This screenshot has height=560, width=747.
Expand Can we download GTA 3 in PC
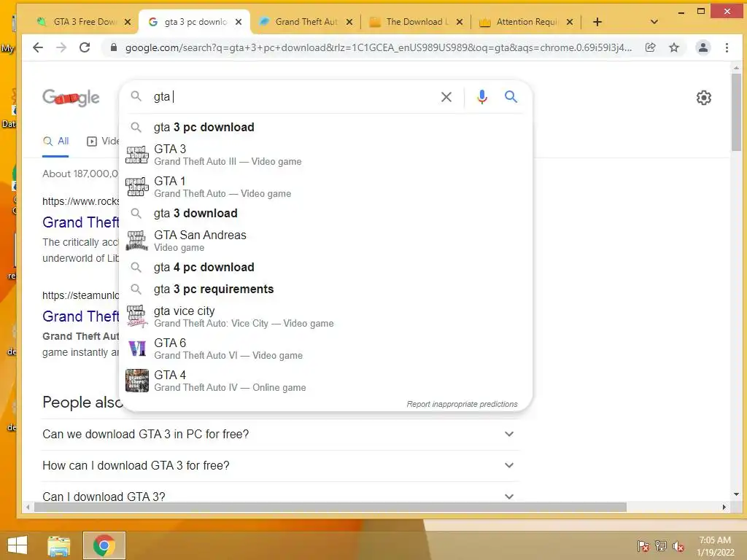click(280, 435)
